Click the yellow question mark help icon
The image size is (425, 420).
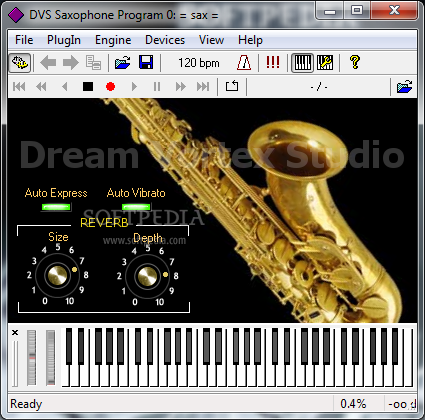(x=355, y=62)
